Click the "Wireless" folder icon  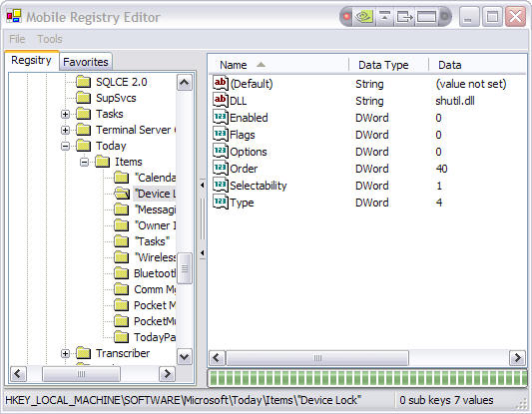pos(122,257)
